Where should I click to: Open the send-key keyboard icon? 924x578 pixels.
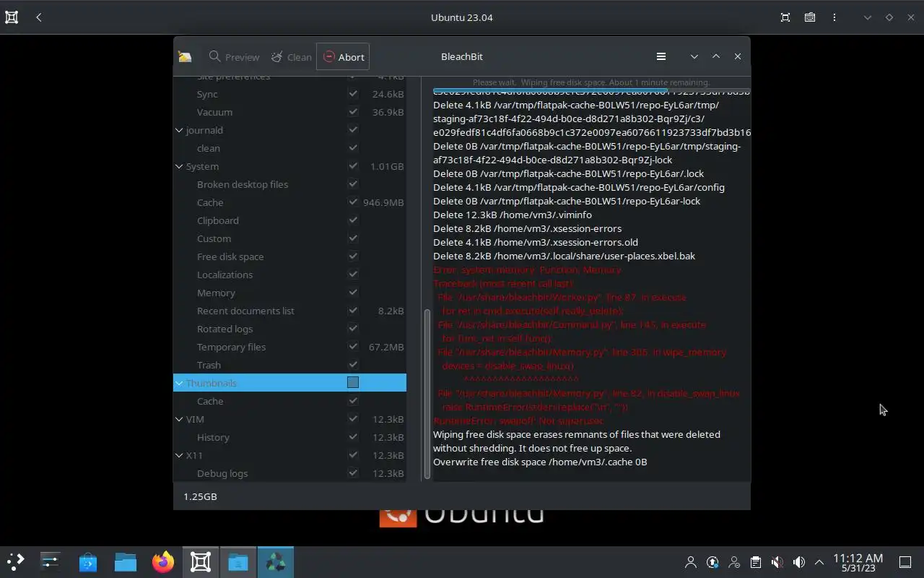[x=810, y=17]
